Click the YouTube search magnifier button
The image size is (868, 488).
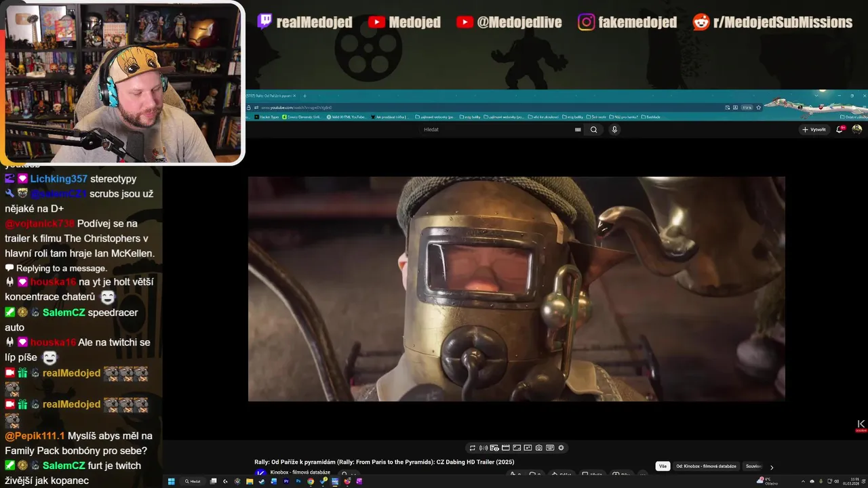[x=593, y=129]
